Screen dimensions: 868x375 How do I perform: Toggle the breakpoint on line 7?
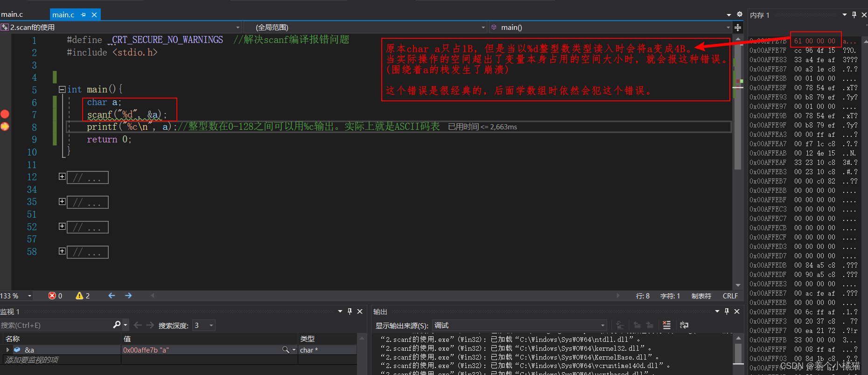coord(5,114)
